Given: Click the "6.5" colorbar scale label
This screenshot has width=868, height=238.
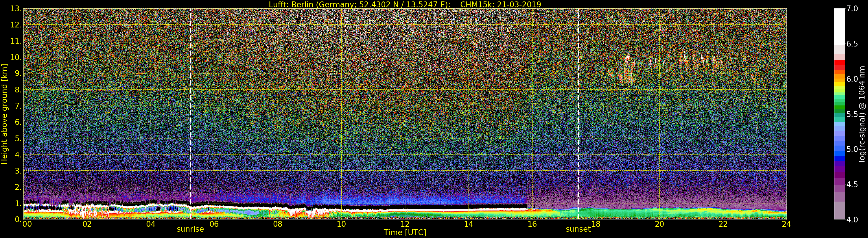Looking at the screenshot, I should pos(852,44).
